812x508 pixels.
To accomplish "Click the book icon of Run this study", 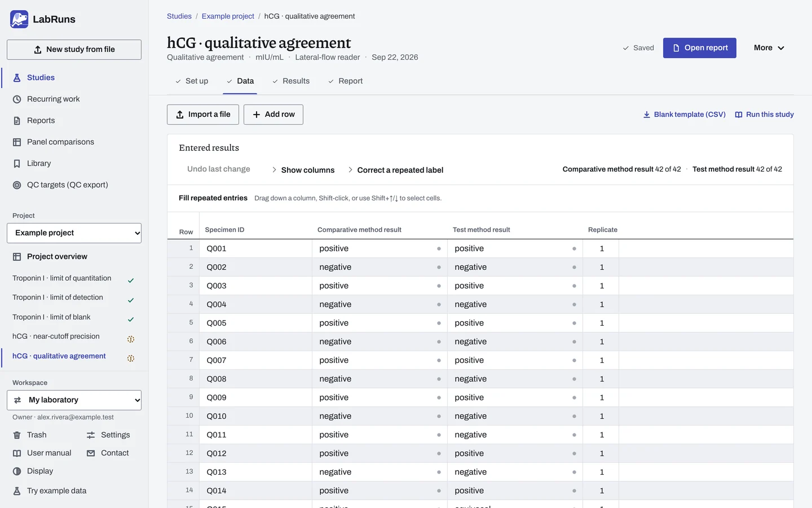I will pyautogui.click(x=739, y=115).
